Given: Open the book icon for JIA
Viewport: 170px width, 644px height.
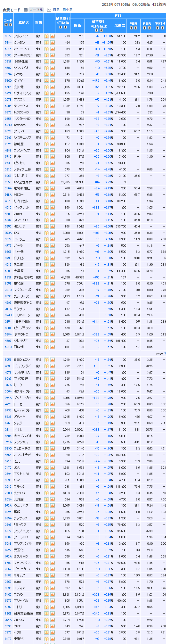Looking at the screenshot, I should click(x=47, y=468).
